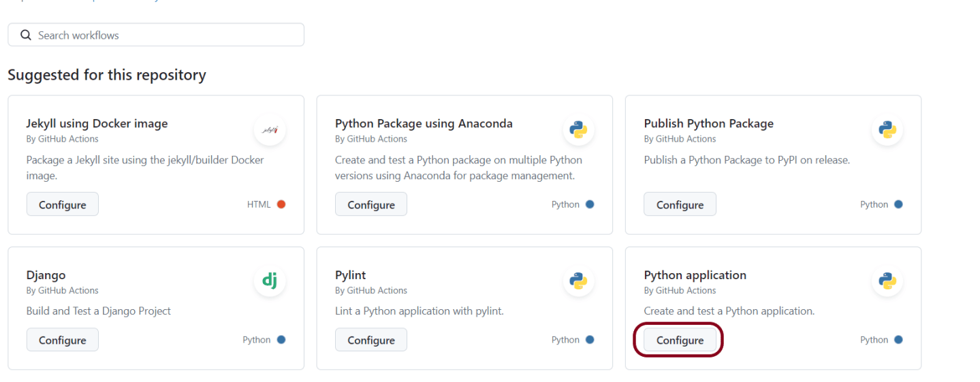
Task: Click the red HTML language dot
Action: [x=281, y=204]
